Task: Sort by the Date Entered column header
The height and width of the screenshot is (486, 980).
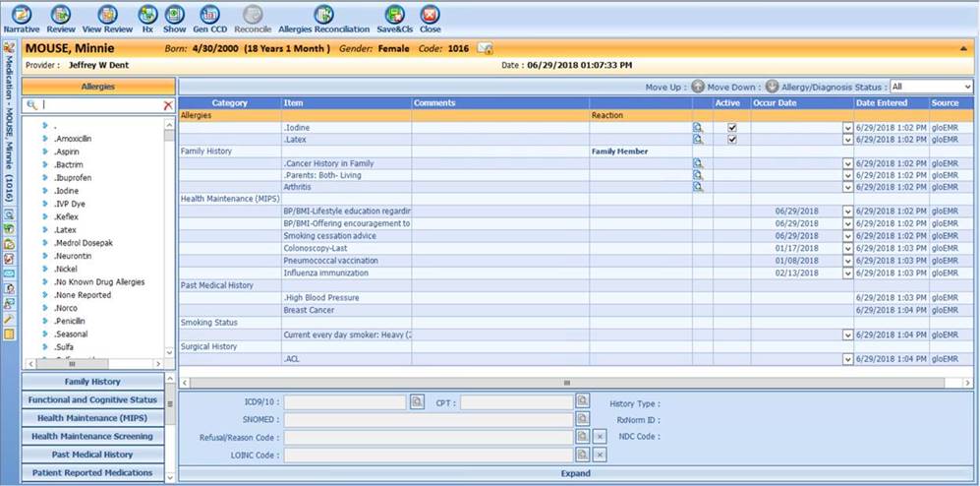Action: [890, 103]
